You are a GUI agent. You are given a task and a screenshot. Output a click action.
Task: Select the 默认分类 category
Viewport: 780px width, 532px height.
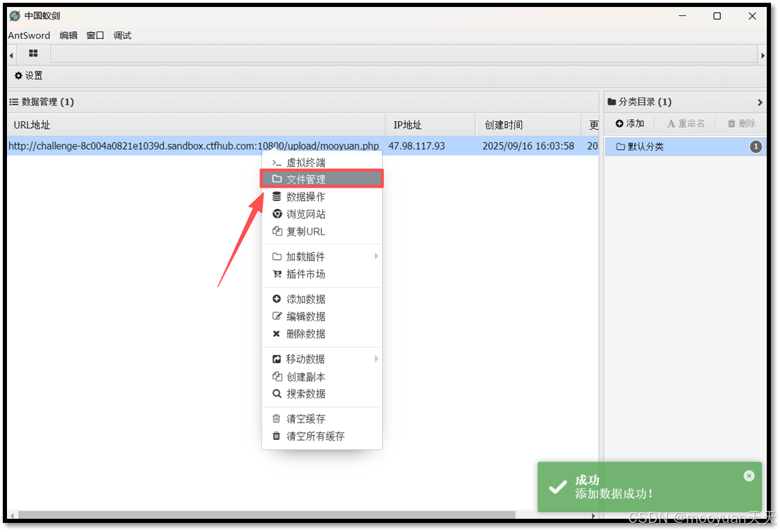(x=685, y=146)
